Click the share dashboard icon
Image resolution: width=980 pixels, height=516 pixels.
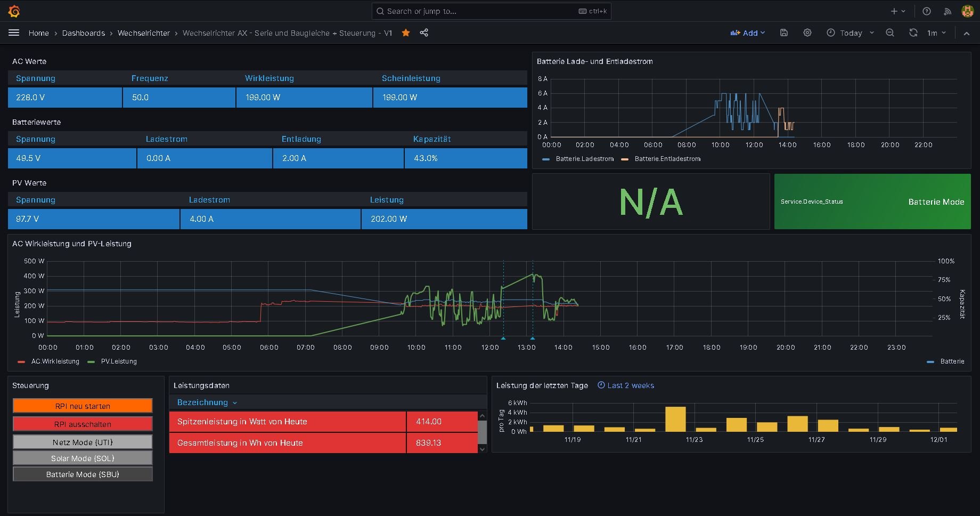[424, 33]
